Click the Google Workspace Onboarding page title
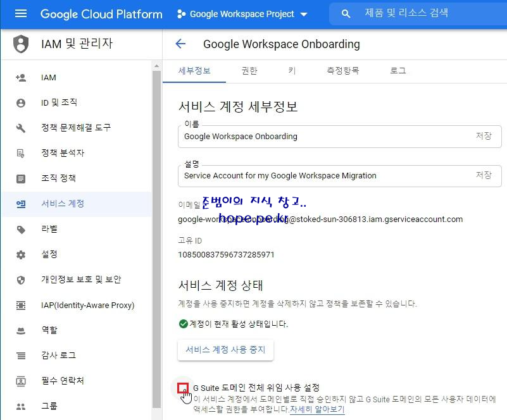This screenshot has width=507, height=420. point(281,44)
